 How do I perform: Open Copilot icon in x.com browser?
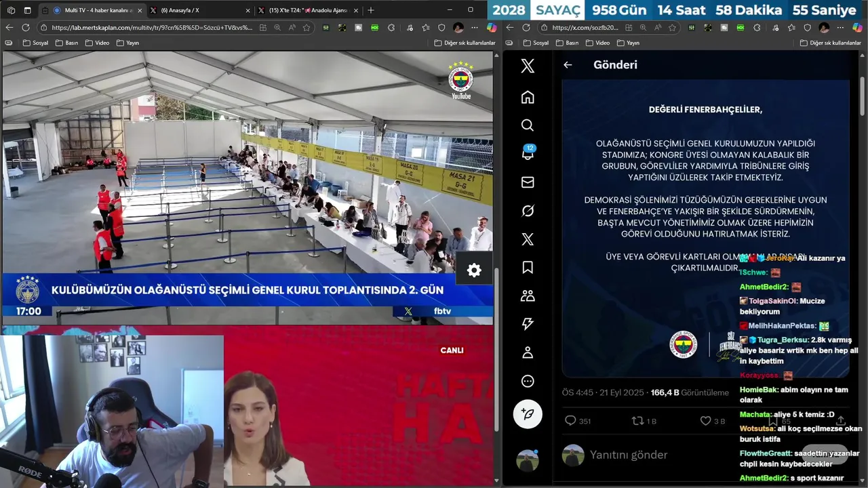click(857, 28)
